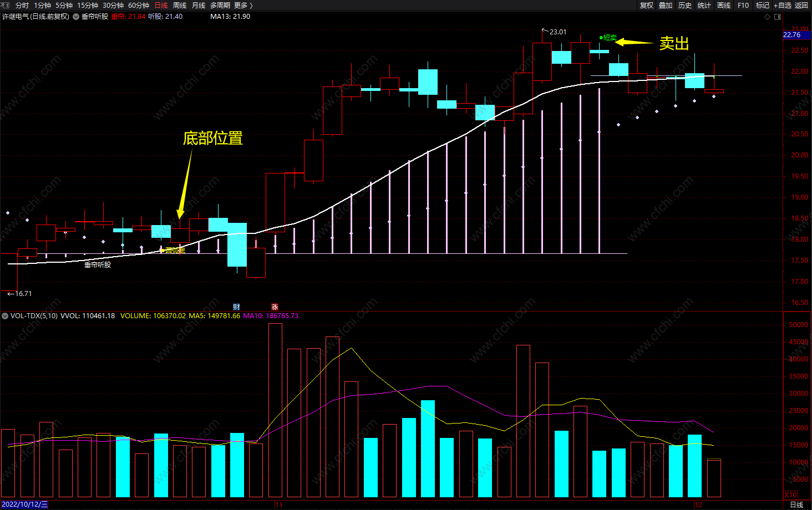Click the MA10: 186765.73 readout

point(271,316)
